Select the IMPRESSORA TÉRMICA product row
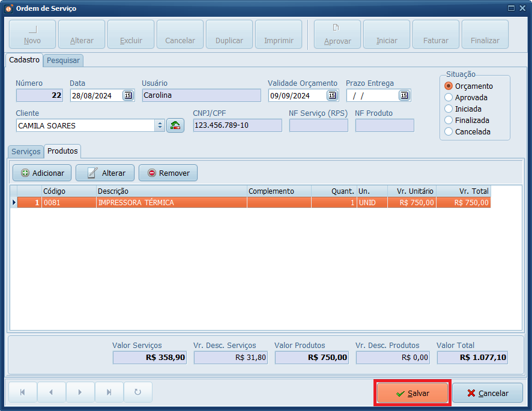This screenshot has height=411, width=532. tap(171, 203)
